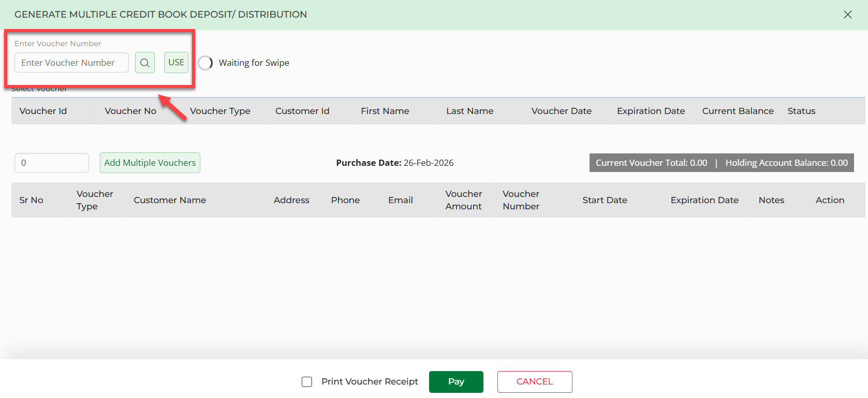Click the Status column header

[801, 111]
